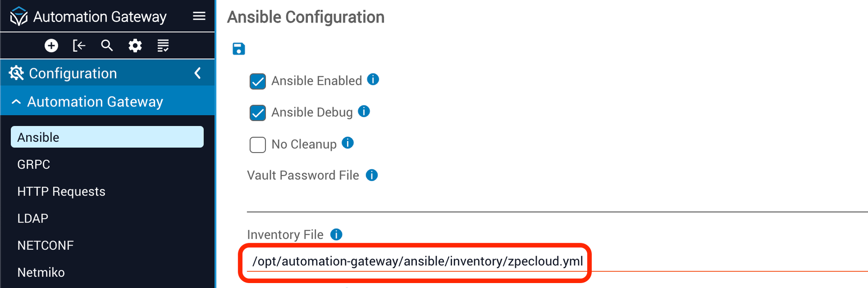The height and width of the screenshot is (288, 868).
Task: Open the NETCONF configuration page
Action: (45, 246)
